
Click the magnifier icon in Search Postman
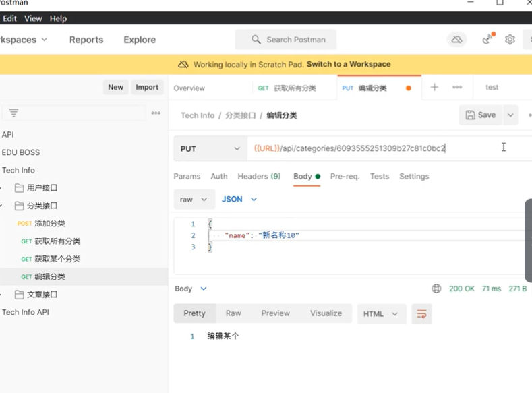pyautogui.click(x=256, y=40)
